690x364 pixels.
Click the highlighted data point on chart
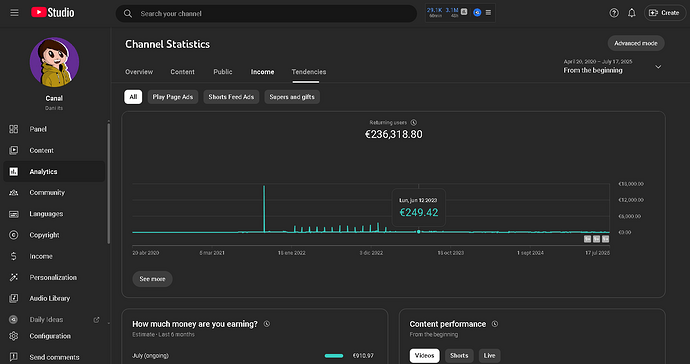418,232
